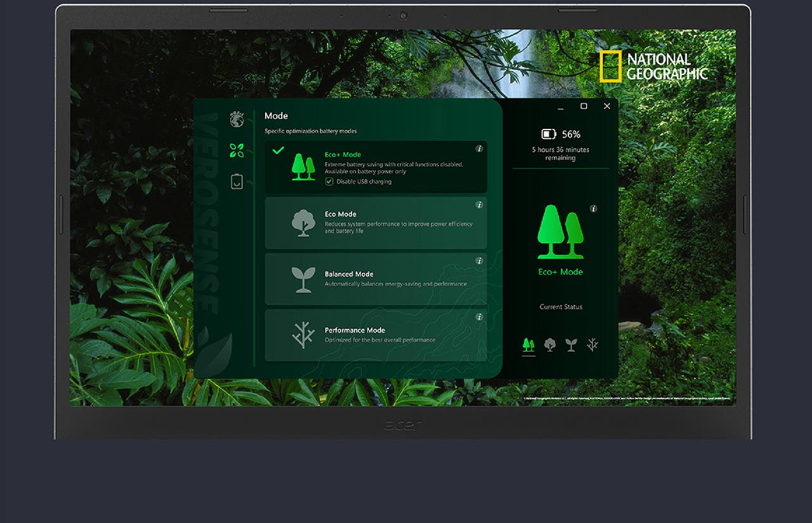Viewport: 812px width, 523px height.
Task: Click the '56%' battery percentage text
Action: point(571,134)
